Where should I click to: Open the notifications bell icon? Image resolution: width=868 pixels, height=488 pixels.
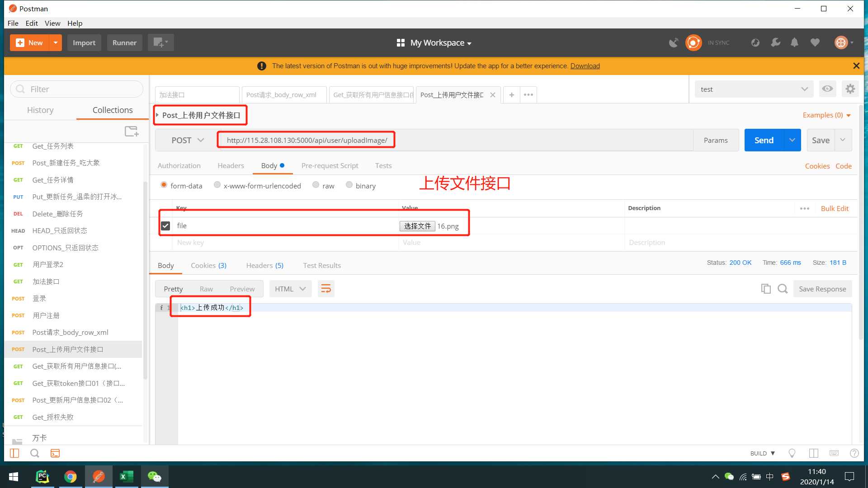click(794, 42)
